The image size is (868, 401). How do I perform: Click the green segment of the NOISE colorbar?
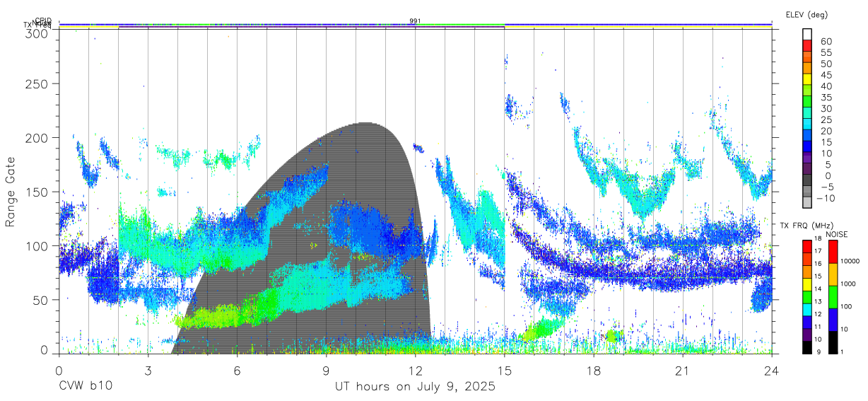tap(832, 296)
